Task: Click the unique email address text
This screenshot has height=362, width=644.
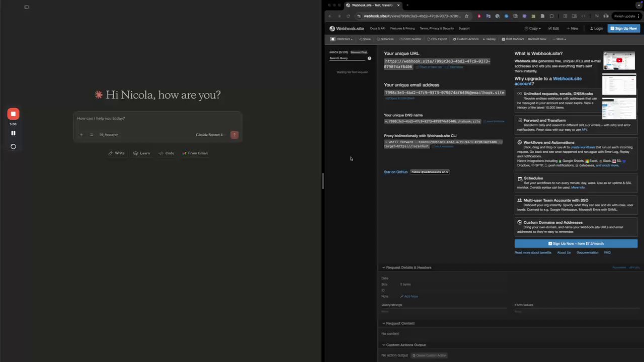Action: click(x=444, y=93)
